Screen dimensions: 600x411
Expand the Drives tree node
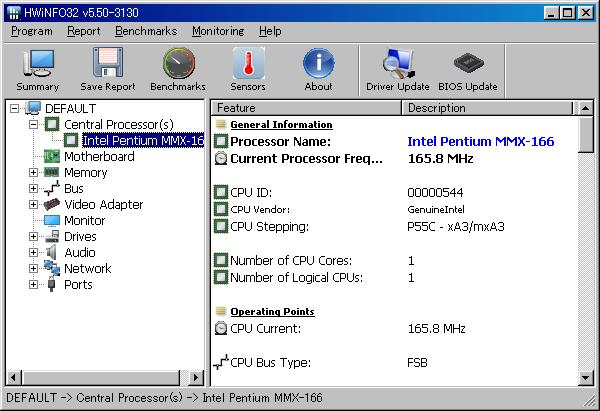click(33, 236)
